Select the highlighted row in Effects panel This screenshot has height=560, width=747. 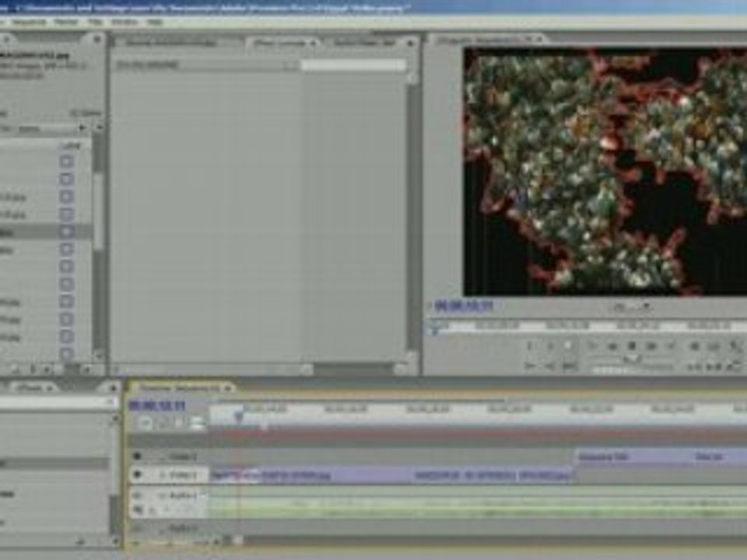[x=54, y=462]
